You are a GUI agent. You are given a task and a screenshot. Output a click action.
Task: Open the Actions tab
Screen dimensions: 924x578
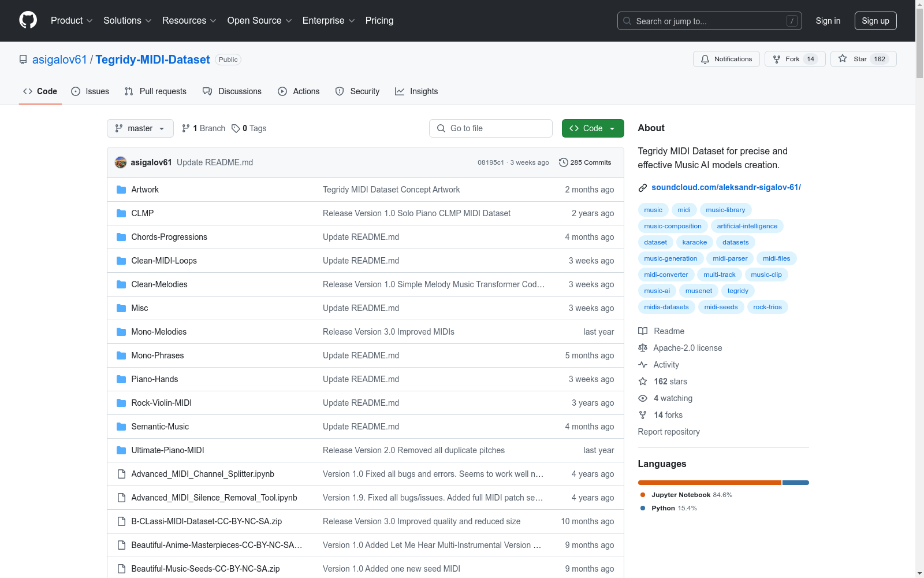[x=299, y=91]
